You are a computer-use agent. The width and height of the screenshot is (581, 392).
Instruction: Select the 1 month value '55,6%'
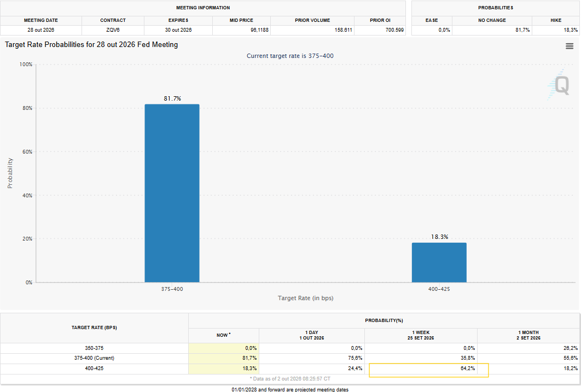(571, 358)
